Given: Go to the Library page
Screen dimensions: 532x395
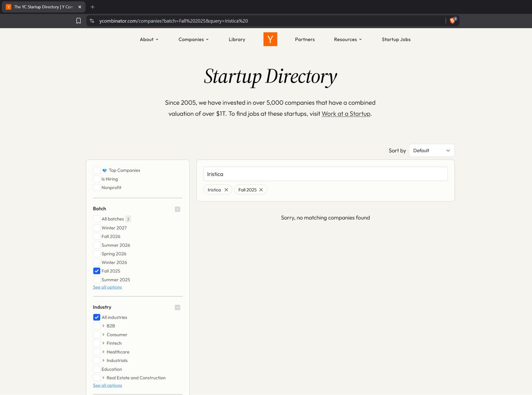Looking at the screenshot, I should pyautogui.click(x=237, y=39).
